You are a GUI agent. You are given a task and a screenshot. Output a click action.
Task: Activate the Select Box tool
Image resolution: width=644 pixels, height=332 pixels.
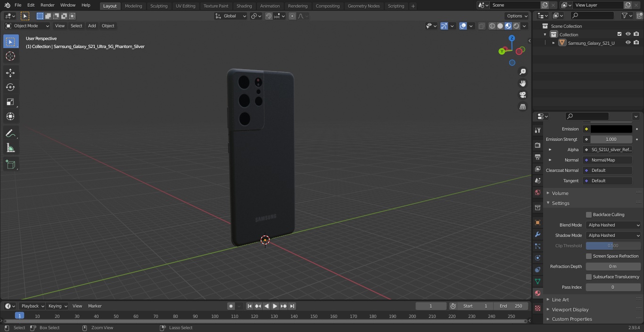[10, 41]
